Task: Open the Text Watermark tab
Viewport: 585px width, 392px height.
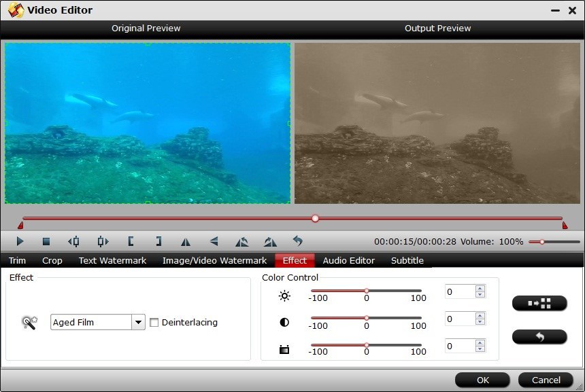Action: click(x=112, y=260)
